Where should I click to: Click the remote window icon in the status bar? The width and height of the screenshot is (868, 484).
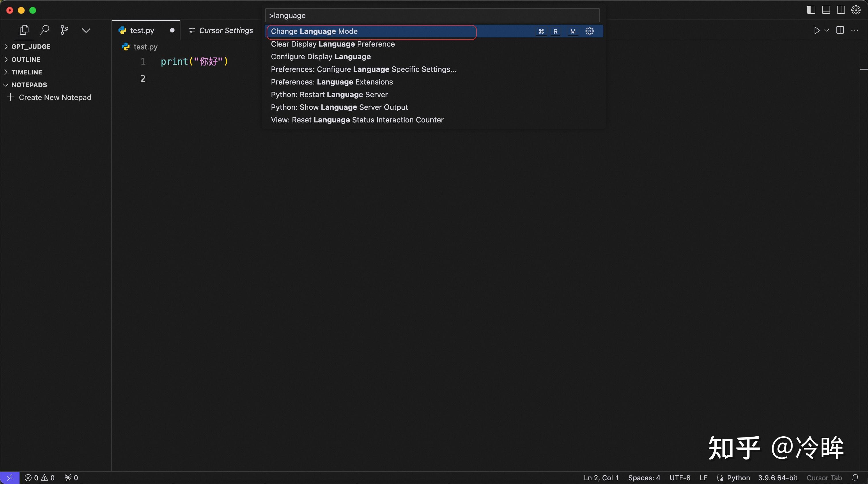(9, 478)
